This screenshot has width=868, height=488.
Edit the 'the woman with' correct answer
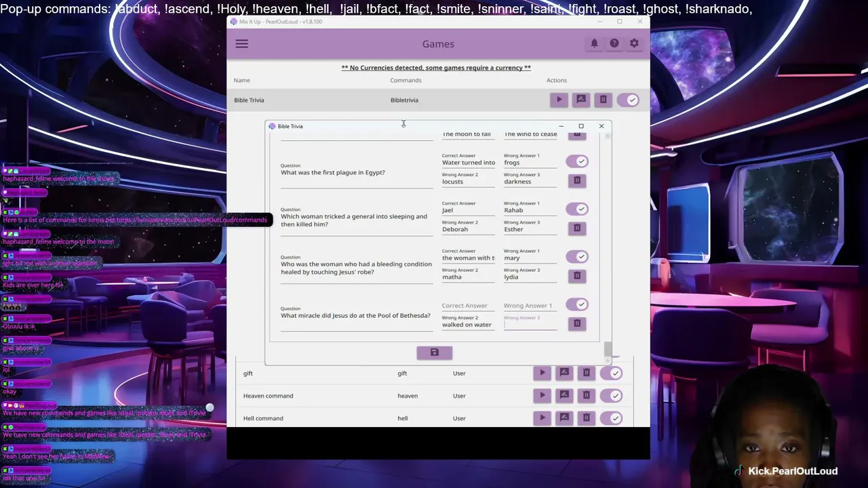click(x=469, y=258)
